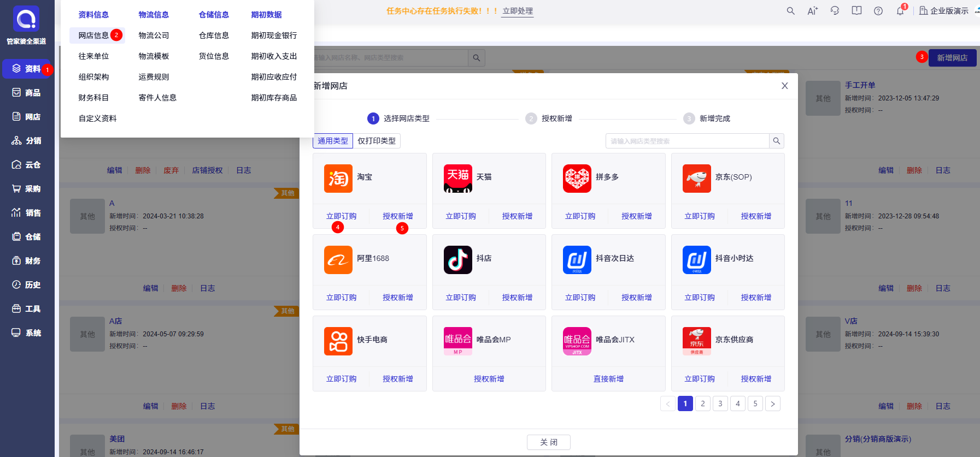Click 直接新增 for 唯品会JITX
Screen dimensions: 980x457
coord(608,379)
